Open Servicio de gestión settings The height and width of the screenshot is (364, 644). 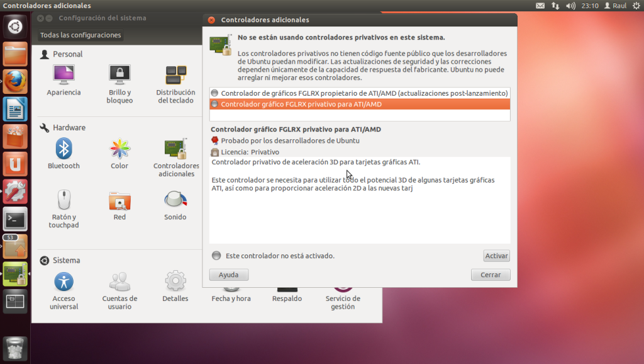pos(343,299)
